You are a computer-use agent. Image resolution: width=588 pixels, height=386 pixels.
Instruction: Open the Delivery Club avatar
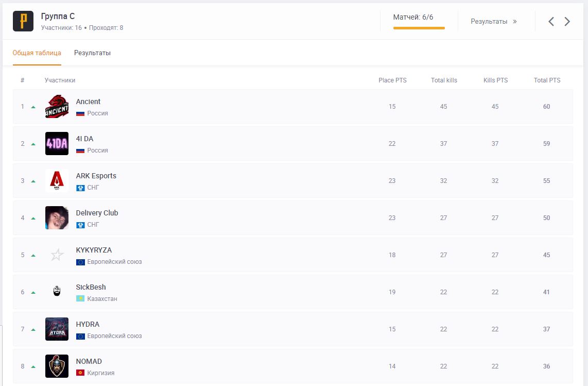[x=57, y=218]
